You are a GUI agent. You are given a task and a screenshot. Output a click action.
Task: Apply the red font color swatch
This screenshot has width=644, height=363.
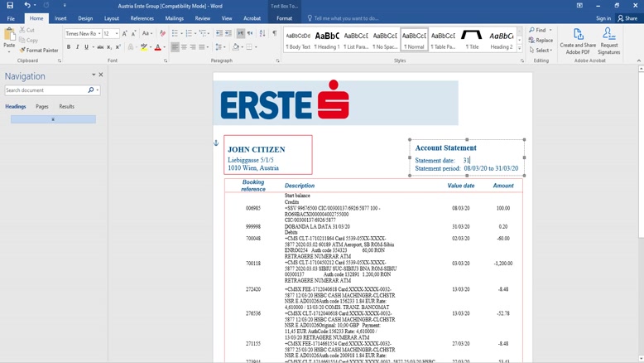click(x=157, y=47)
